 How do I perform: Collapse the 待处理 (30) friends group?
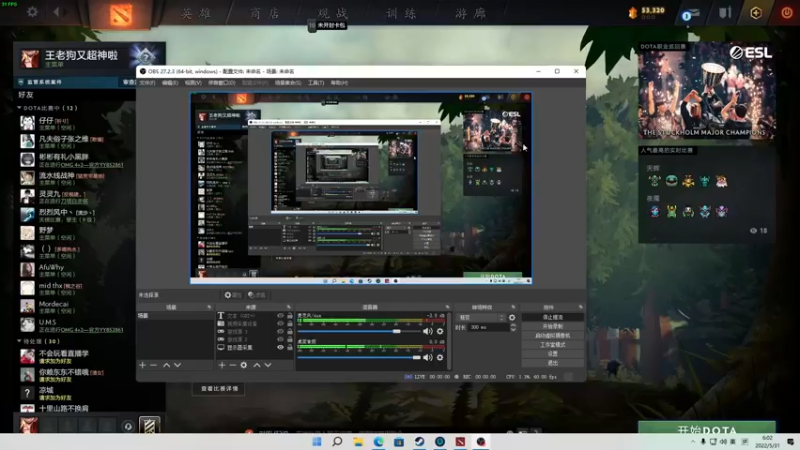pos(19,341)
